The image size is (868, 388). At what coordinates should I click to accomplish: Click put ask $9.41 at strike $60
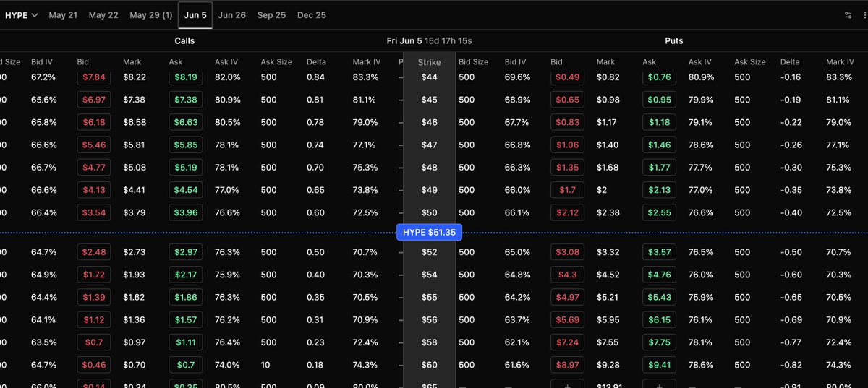click(659, 365)
